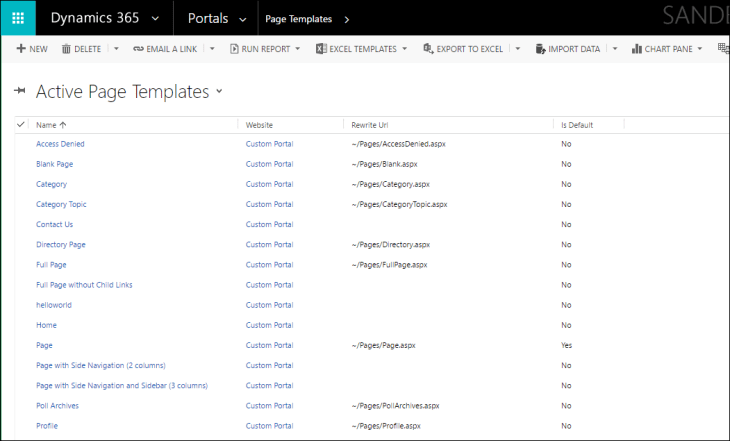
Task: Click the Import Data icon
Action: (540, 49)
